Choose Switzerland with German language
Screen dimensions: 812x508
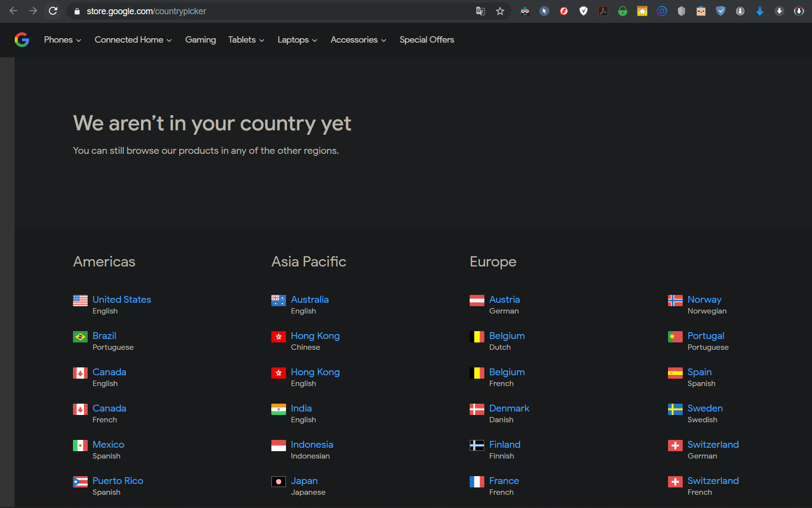(x=713, y=444)
